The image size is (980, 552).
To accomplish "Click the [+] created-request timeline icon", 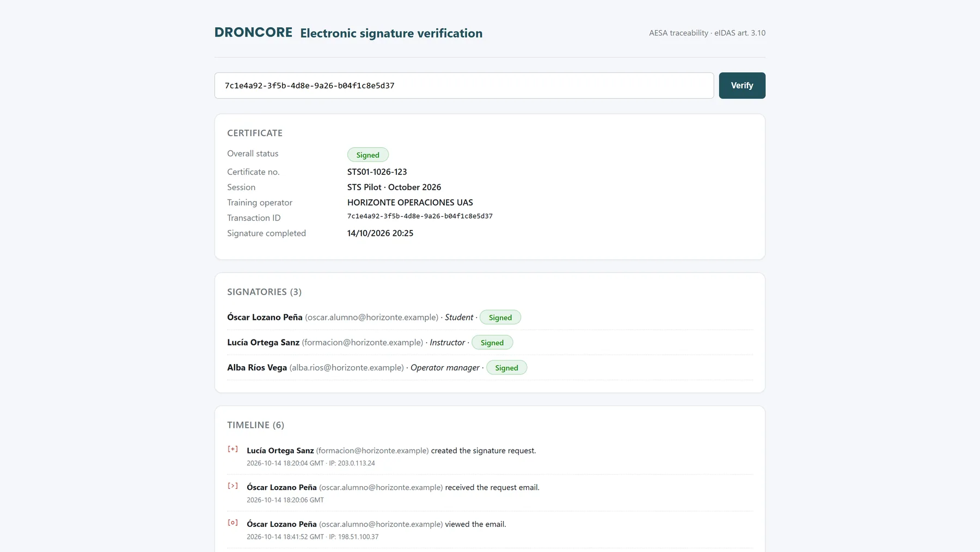I will point(232,450).
